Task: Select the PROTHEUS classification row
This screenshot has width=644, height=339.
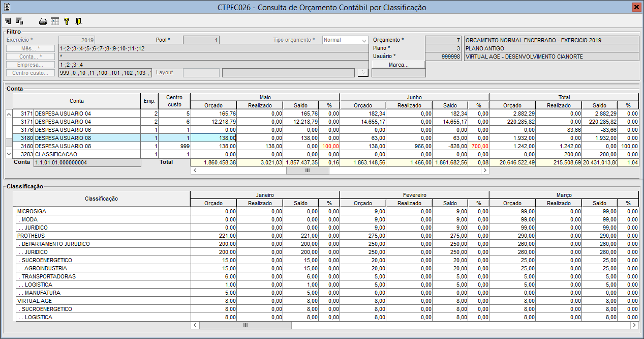Action: pyautogui.click(x=31, y=236)
